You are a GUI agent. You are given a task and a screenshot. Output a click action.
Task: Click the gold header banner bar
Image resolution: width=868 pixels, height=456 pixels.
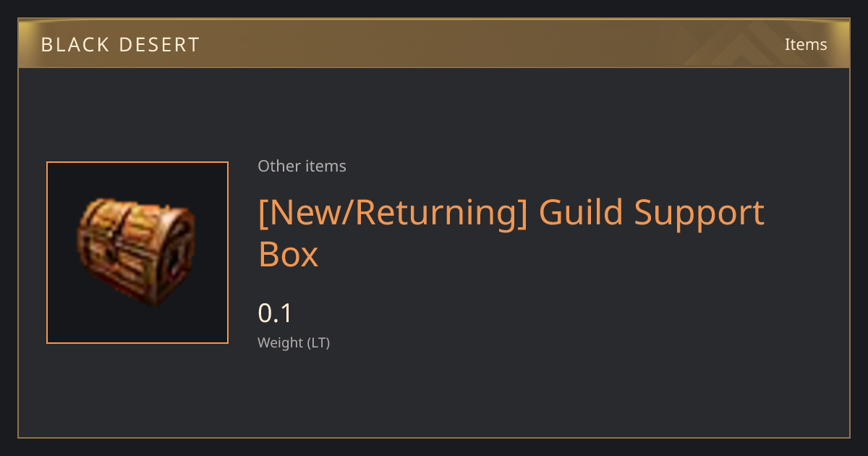434,43
